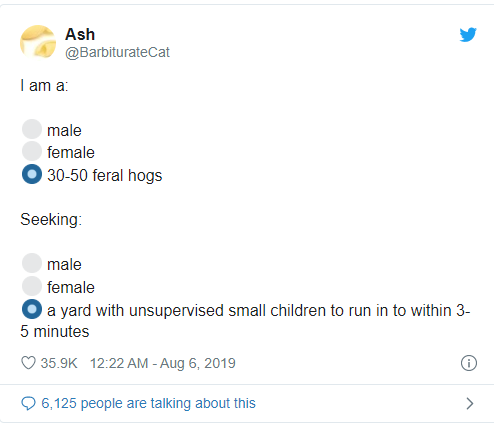Expand conversation using the right chevron arrow
494x428 pixels.
click(470, 403)
